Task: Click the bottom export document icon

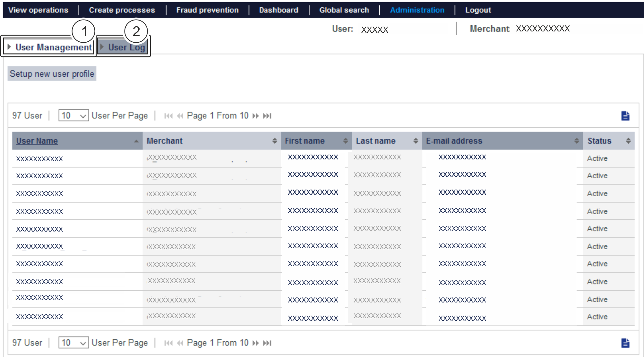Action: (x=625, y=343)
